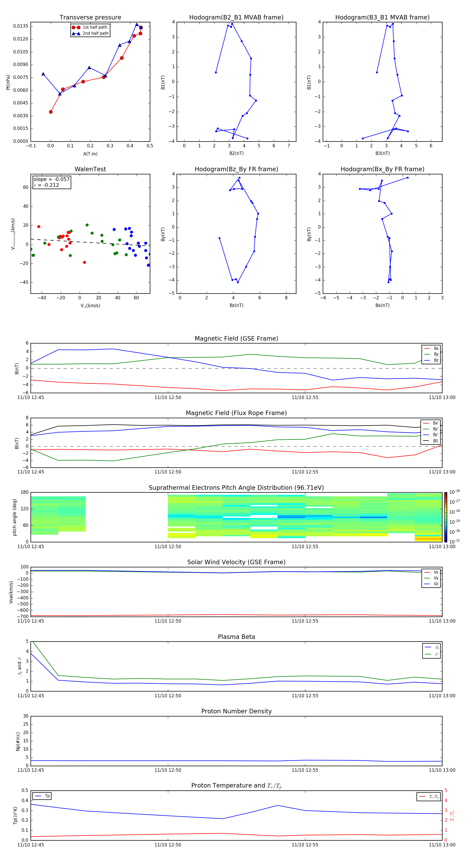Screen dimensions: 473x868
Task: Click 'Bz(nT)' x-axis label
Action: point(236,305)
